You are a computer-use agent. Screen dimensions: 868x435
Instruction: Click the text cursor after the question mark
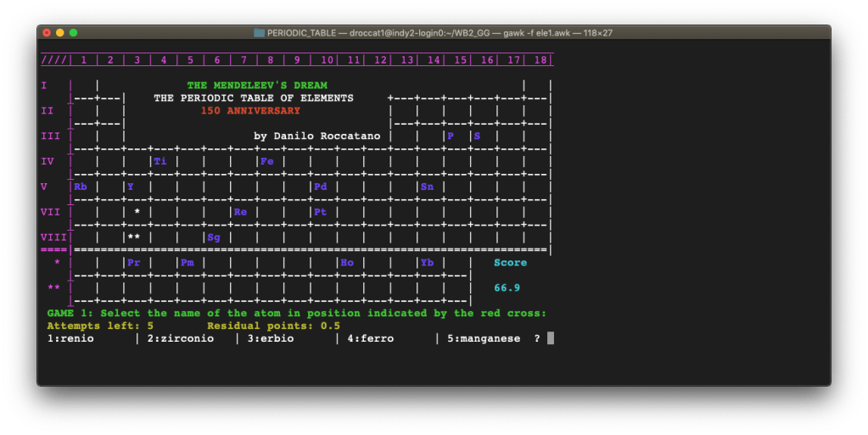[551, 338]
